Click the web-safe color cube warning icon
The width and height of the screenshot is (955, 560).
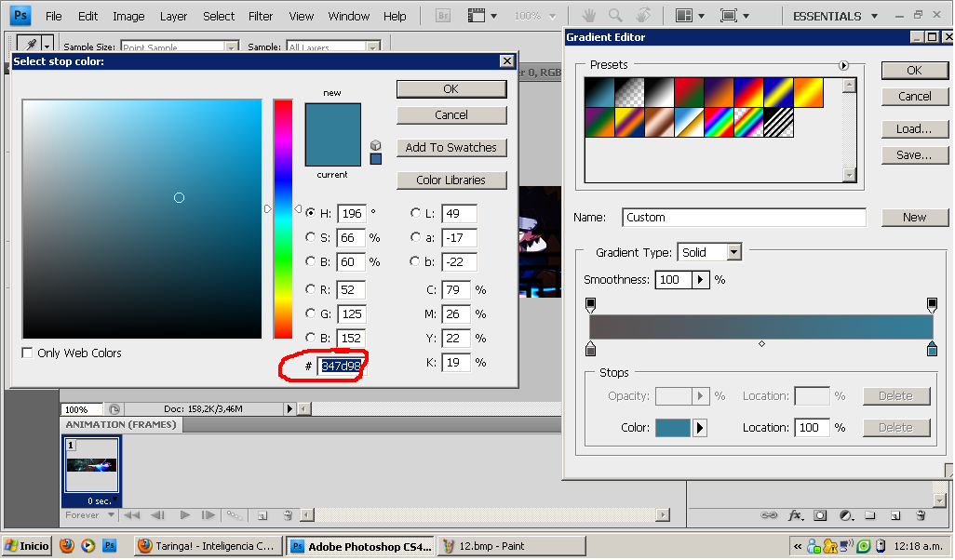(x=375, y=145)
